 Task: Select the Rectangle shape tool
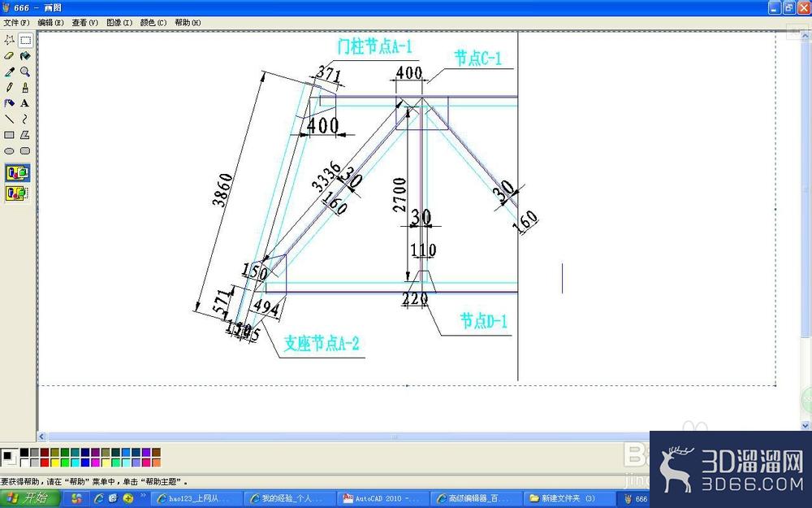[9, 135]
